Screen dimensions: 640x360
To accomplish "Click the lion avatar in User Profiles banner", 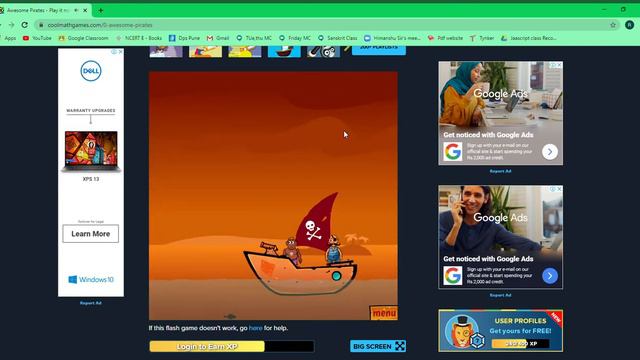I will (462, 331).
